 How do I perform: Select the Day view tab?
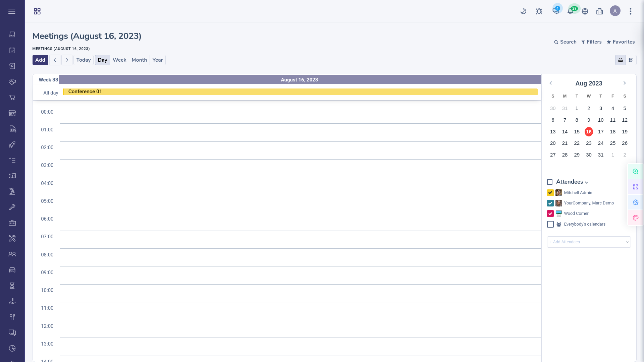[x=102, y=60]
